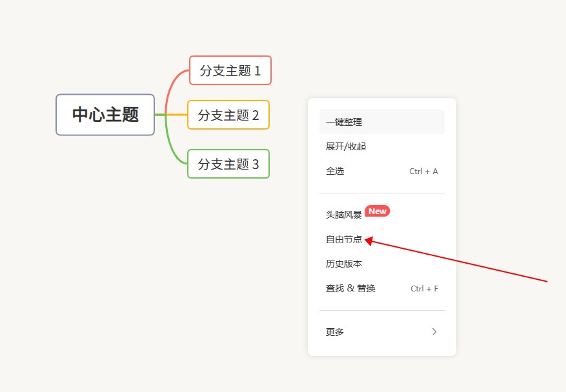Select the 分支主题 3 branch node

pyautogui.click(x=228, y=164)
